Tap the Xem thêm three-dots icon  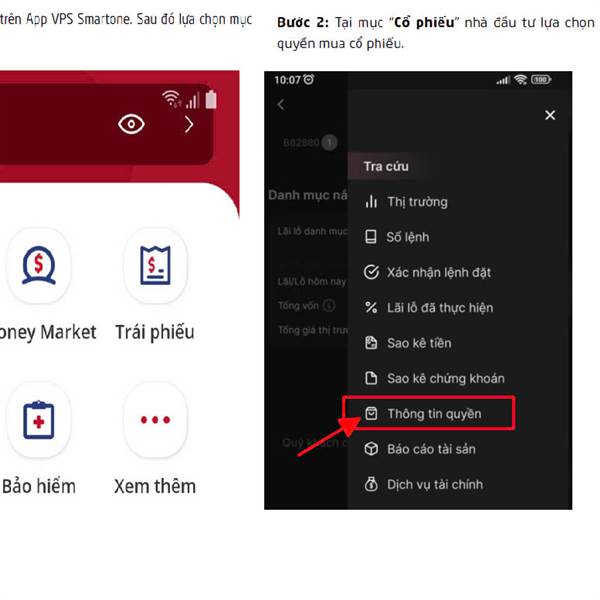[x=155, y=420]
